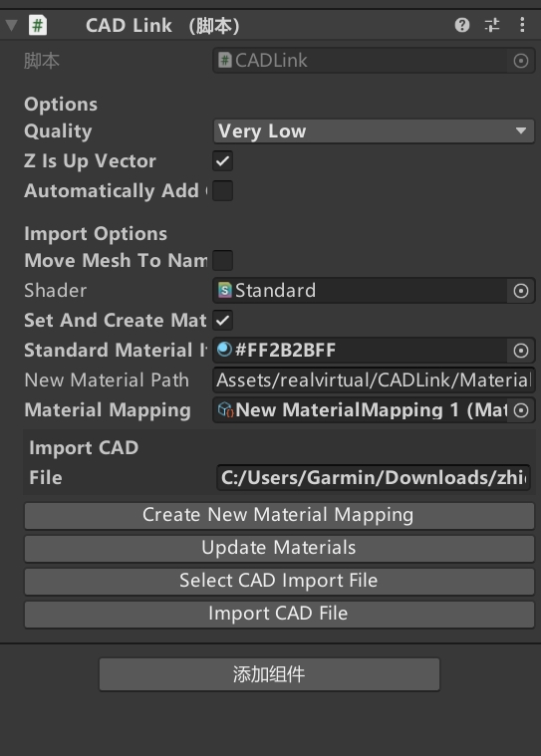
Task: Enable the Automatically Add checkbox
Action: coord(223,191)
